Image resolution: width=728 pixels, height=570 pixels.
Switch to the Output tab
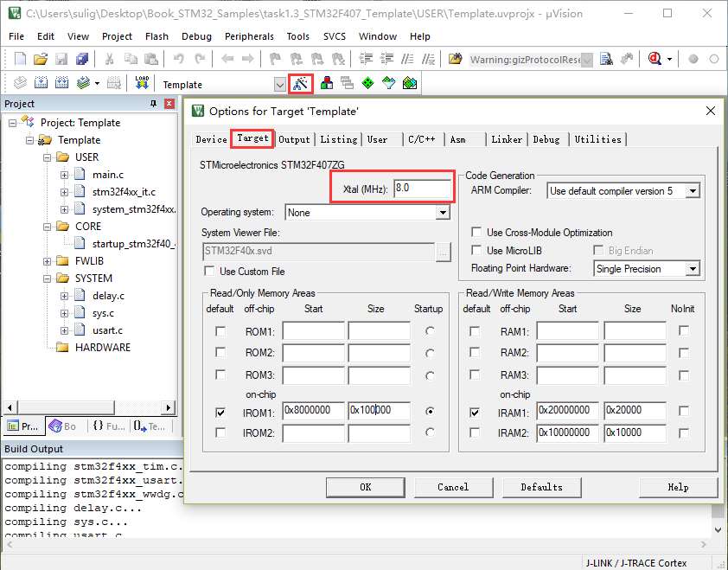click(x=294, y=139)
